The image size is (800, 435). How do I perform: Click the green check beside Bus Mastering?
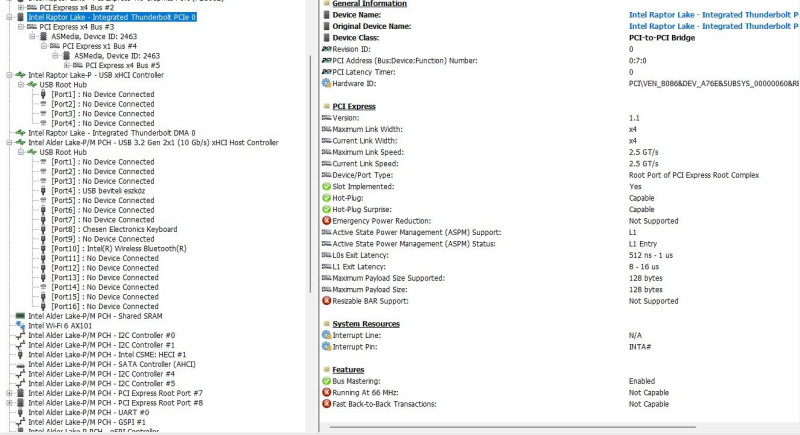327,381
